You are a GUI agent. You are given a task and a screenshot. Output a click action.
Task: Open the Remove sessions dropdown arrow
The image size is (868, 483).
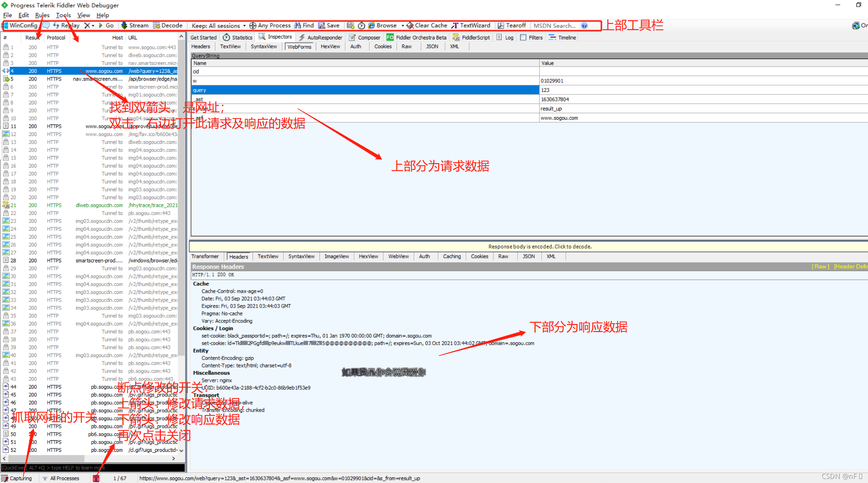point(93,26)
